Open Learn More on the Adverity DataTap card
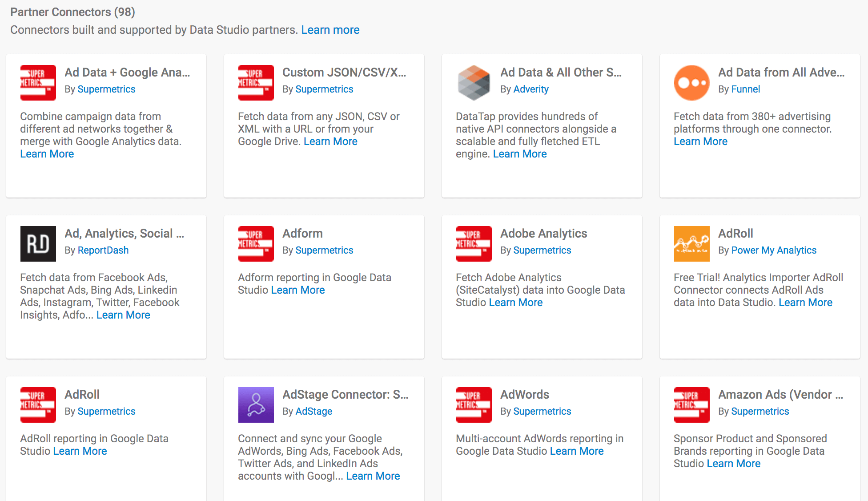Image resolution: width=868 pixels, height=501 pixels. tap(520, 154)
